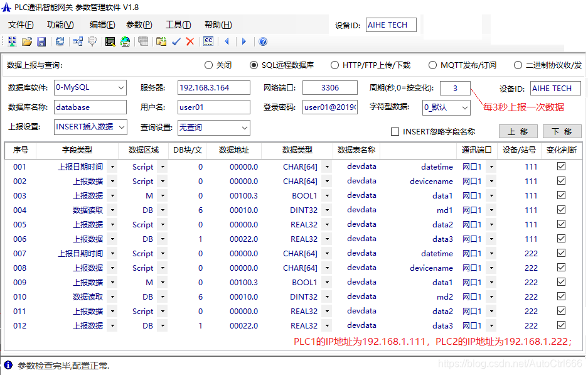588x375 pixels.
Task: Open the 参数(P) menu
Action: pyautogui.click(x=139, y=24)
